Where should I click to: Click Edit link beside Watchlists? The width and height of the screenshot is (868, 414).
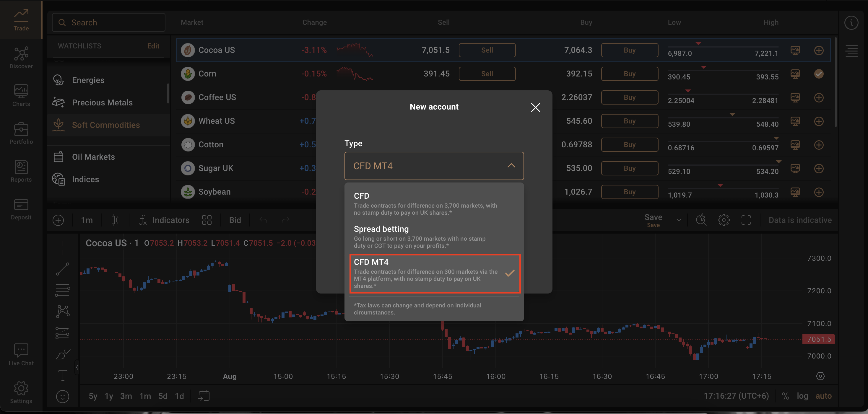coord(153,46)
